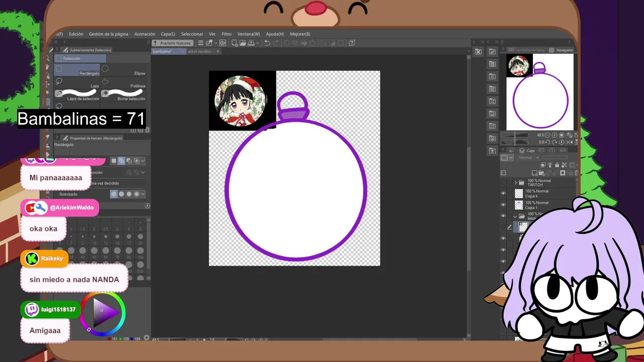The image size is (644, 362).
Task: Open dropdown arrow beside save icon
Action: coord(258,43)
